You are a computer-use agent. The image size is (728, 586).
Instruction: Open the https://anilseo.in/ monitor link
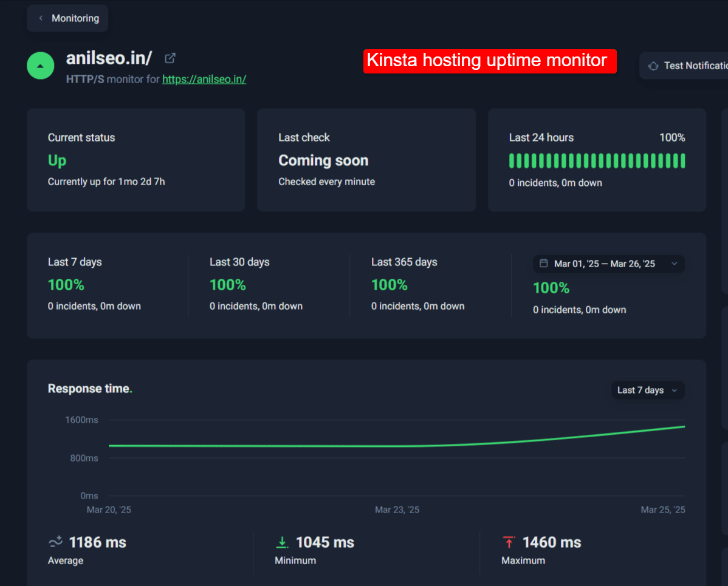(204, 80)
